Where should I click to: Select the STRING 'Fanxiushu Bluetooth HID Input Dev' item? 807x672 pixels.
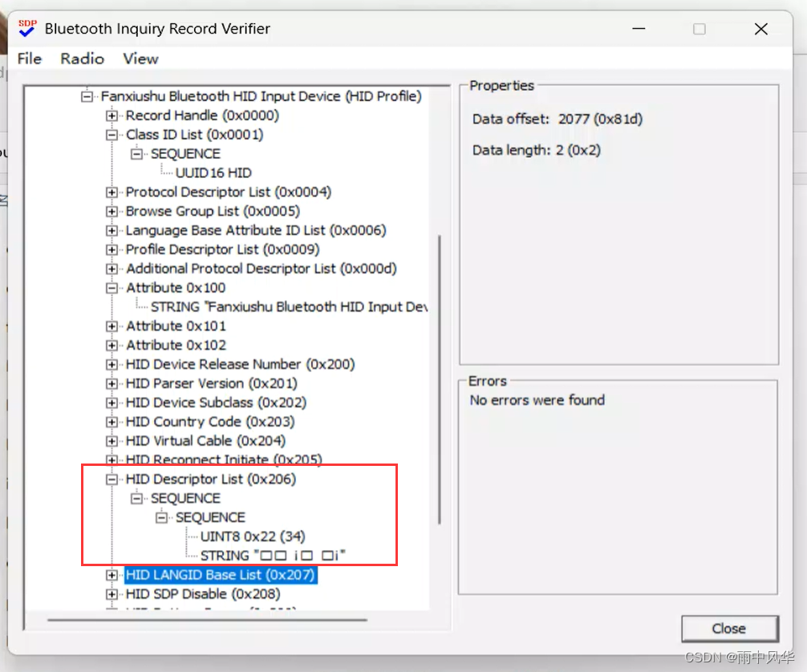click(x=289, y=306)
